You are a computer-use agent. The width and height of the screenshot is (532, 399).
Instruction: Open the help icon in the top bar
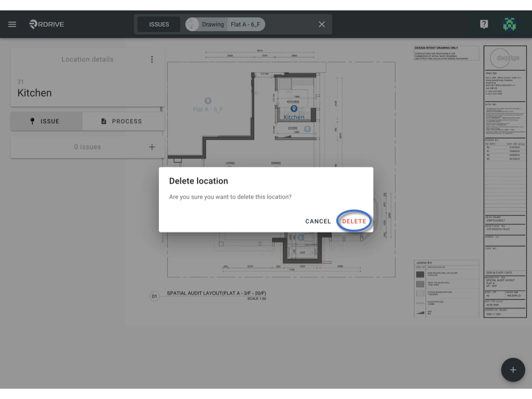(x=484, y=23)
